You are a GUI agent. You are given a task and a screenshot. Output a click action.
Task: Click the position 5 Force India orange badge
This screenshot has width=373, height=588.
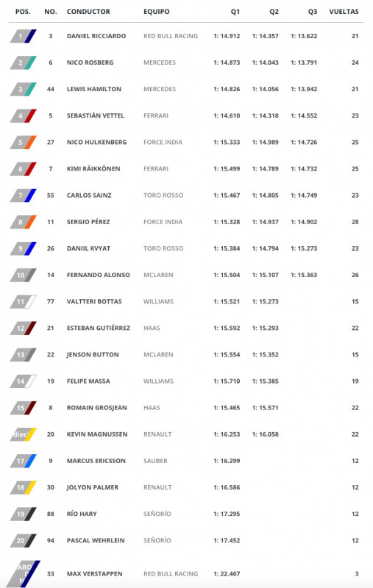click(24, 143)
